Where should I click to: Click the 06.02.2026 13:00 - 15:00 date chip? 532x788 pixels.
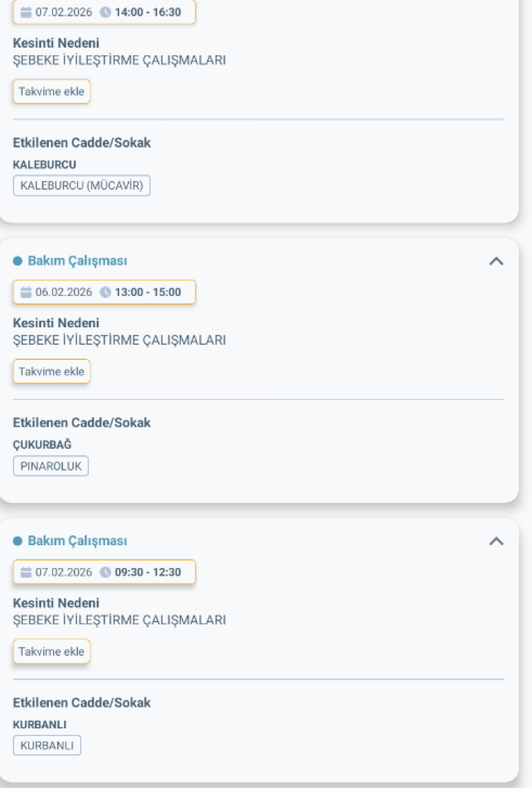click(104, 292)
